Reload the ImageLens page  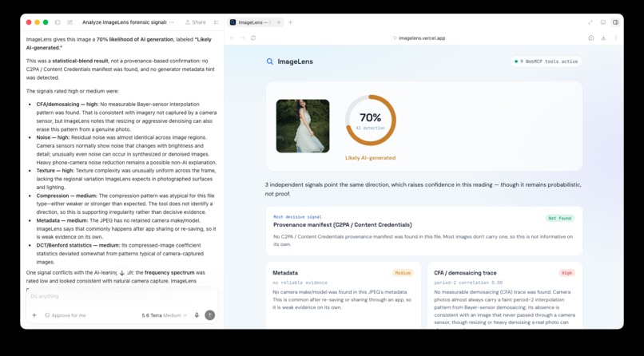click(x=253, y=38)
